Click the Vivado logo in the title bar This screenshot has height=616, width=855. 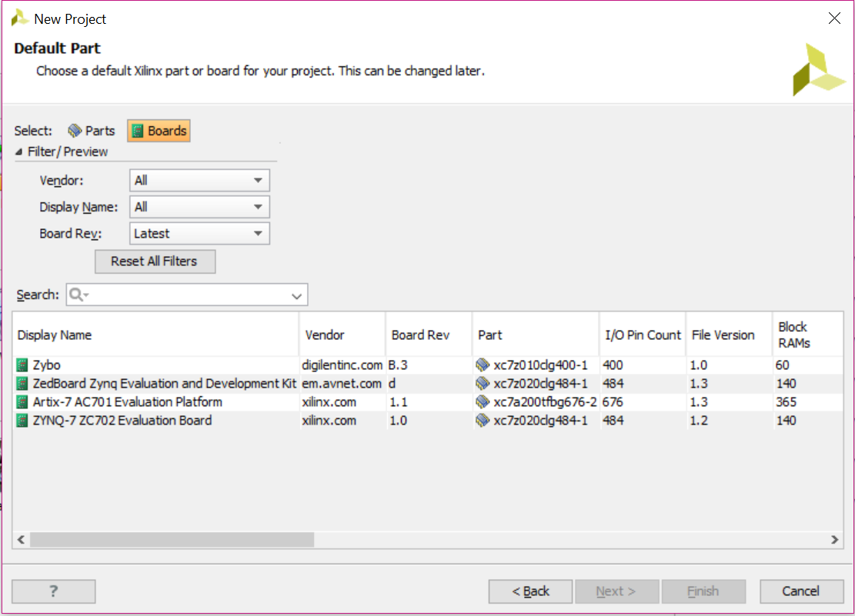click(x=20, y=18)
